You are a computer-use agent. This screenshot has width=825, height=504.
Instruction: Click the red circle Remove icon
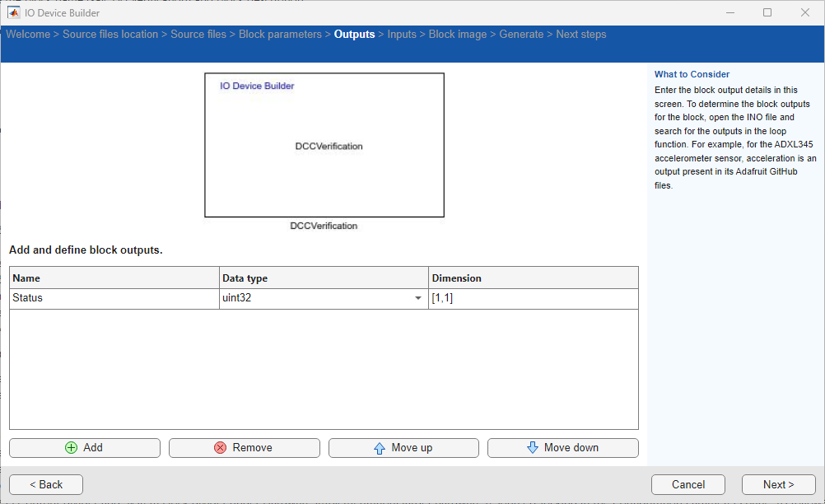[221, 447]
